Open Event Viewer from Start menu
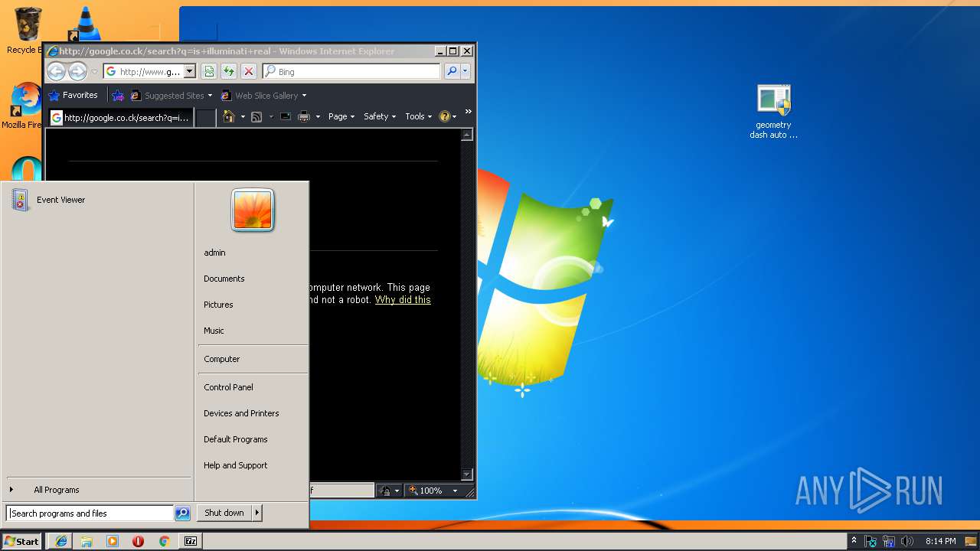The width and height of the screenshot is (980, 551). coord(96,200)
